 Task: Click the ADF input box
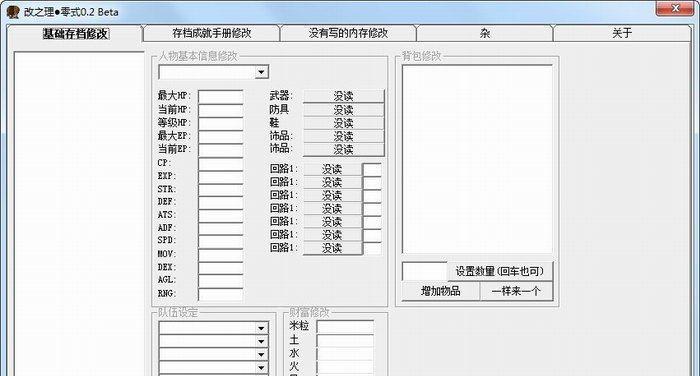(x=221, y=228)
